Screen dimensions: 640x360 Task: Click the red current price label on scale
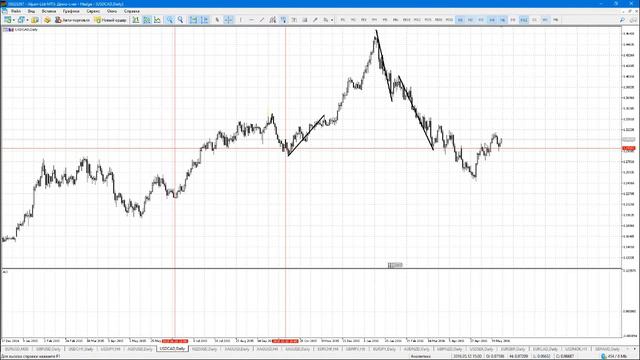pos(629,149)
